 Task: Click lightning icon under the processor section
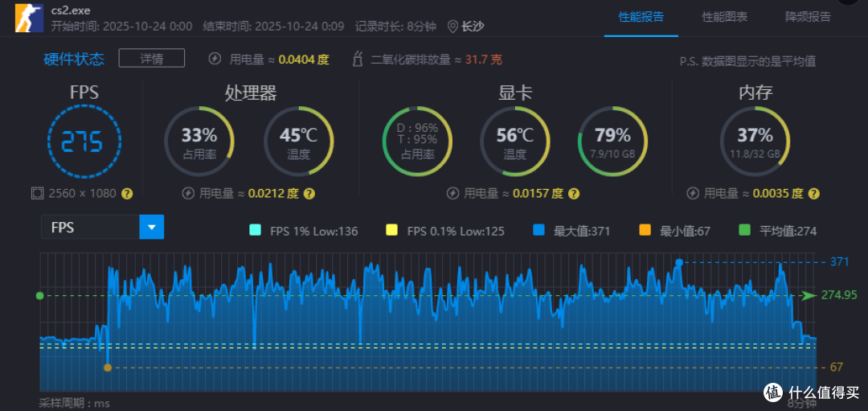(188, 193)
